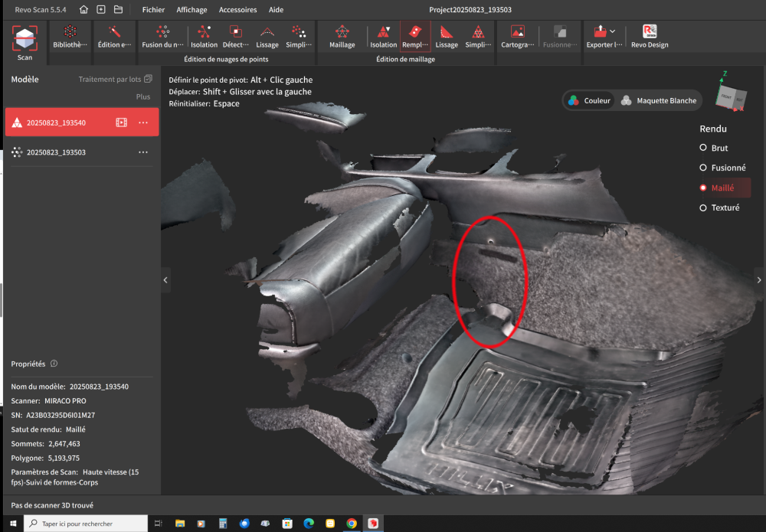Viewport: 766px width, 532px height.
Task: Open the Scan mode button
Action: tap(25, 43)
